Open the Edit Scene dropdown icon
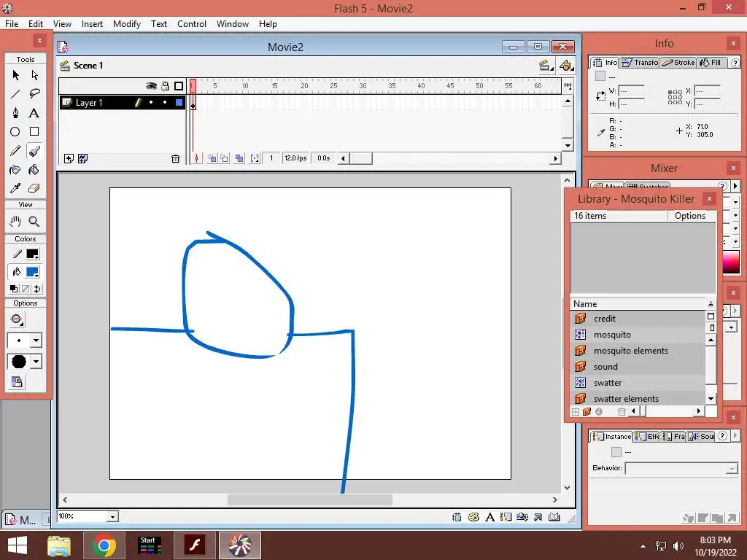This screenshot has width=747, height=560. click(x=546, y=66)
